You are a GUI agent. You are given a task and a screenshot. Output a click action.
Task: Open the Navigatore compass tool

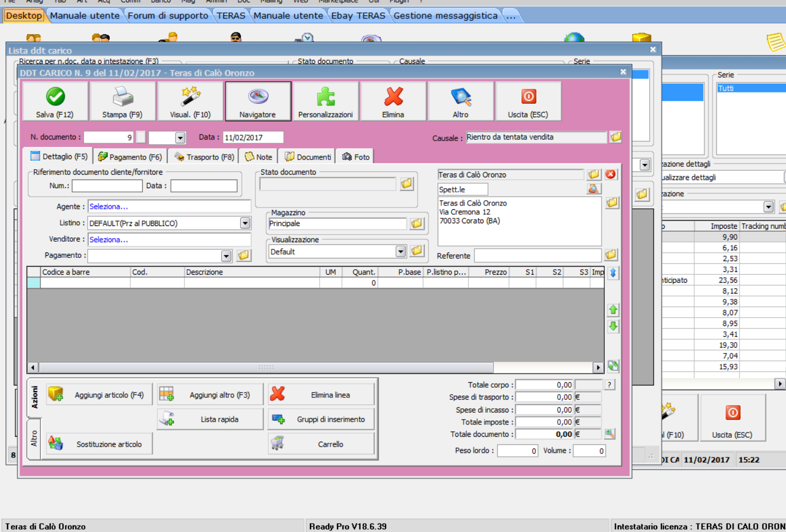tap(258, 101)
